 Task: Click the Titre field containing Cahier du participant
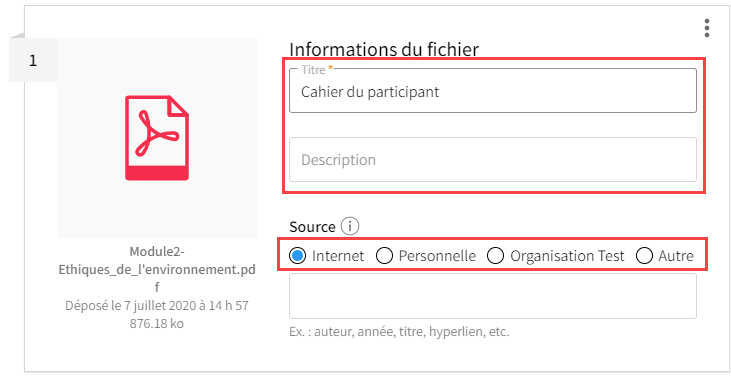point(493,91)
